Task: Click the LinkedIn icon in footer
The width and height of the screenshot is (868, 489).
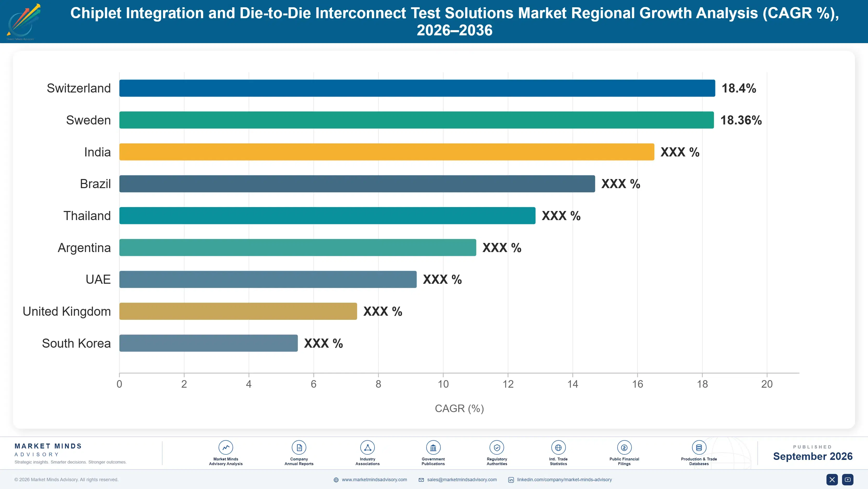Action: click(511, 480)
